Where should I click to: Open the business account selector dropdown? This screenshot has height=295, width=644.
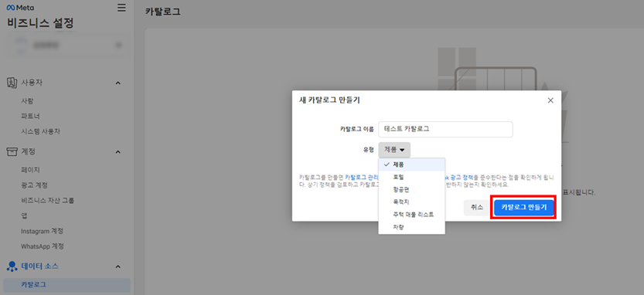click(x=67, y=45)
